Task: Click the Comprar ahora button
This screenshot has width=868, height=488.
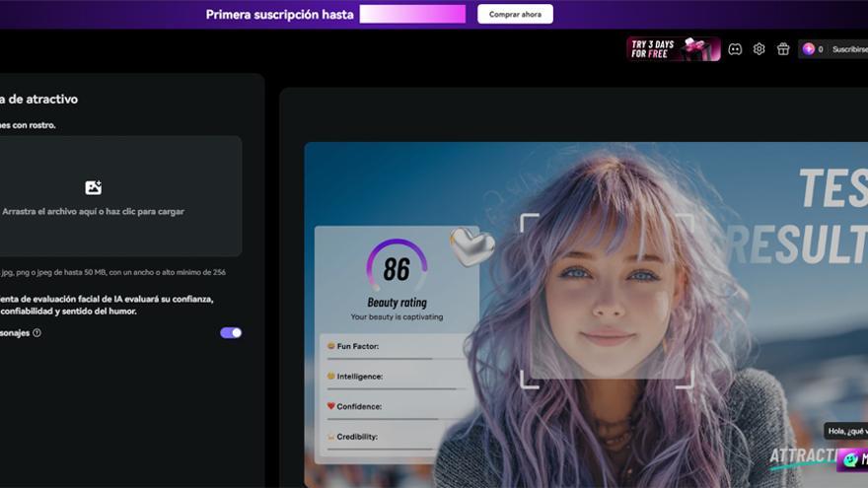Action: (515, 15)
